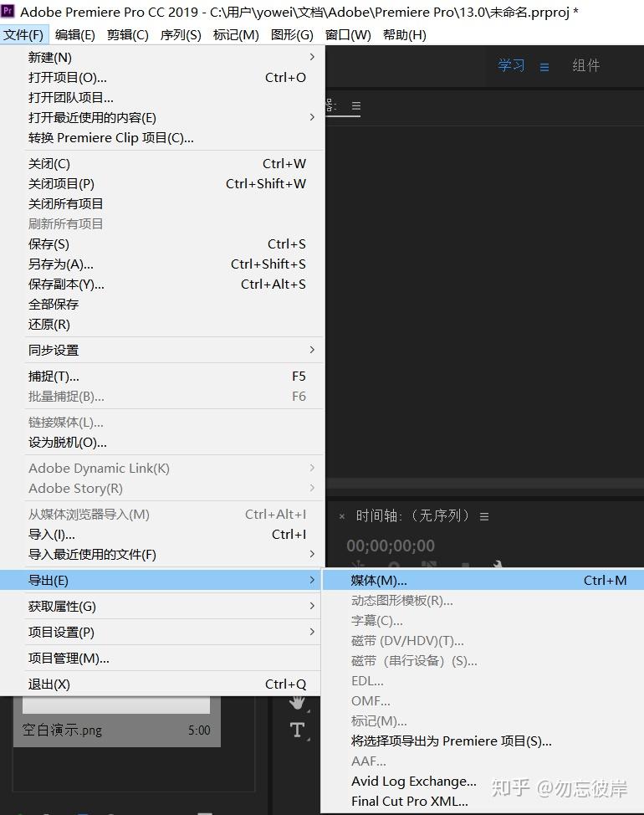Viewport: 644px width, 815px height.
Task: Choose 导入(I)... entry
Action: [162, 535]
